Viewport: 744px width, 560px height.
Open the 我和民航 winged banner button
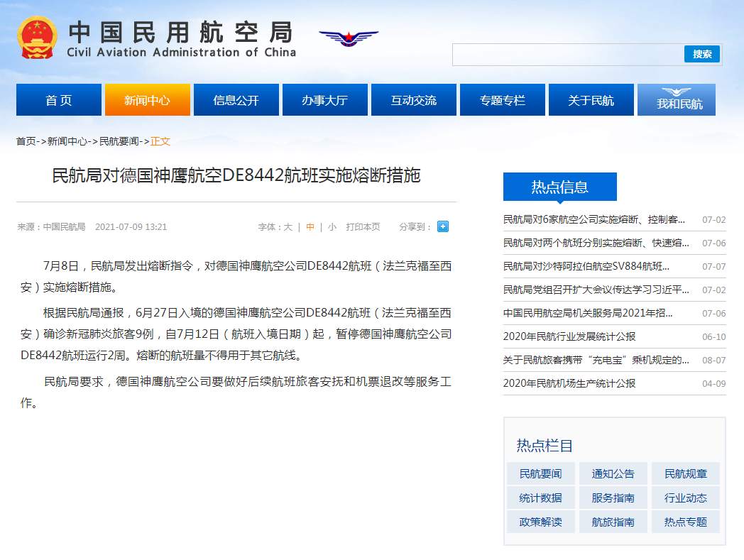pos(677,99)
